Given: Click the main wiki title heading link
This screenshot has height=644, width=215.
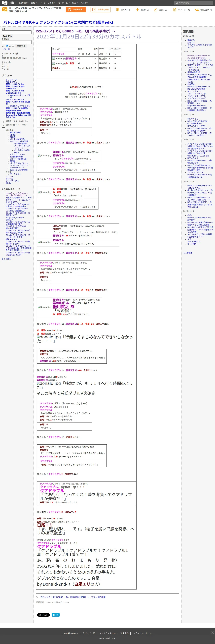Looking at the screenshot, I should coord(58,22).
